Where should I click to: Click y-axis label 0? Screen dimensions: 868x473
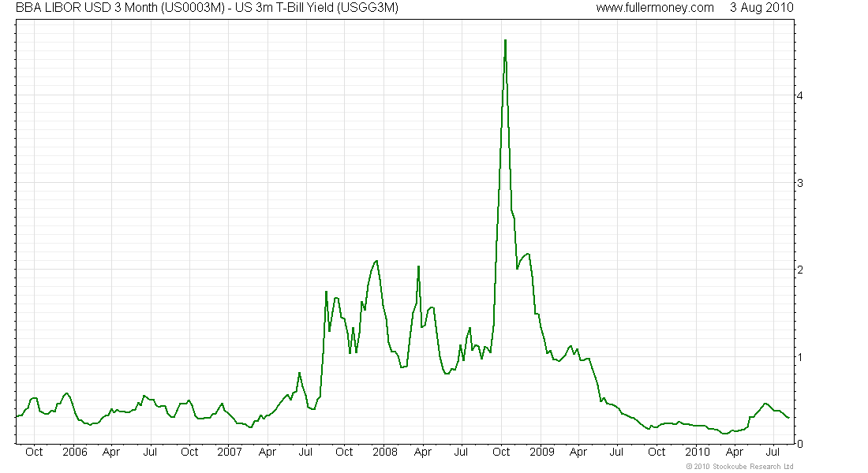click(800, 444)
